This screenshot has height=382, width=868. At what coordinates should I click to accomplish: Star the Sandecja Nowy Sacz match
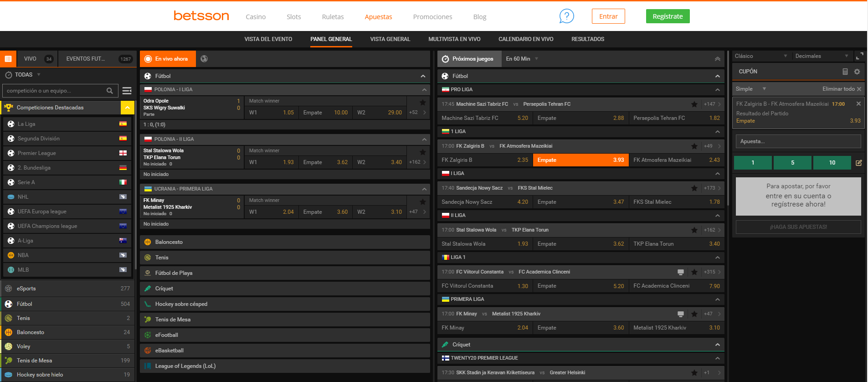pos(694,188)
